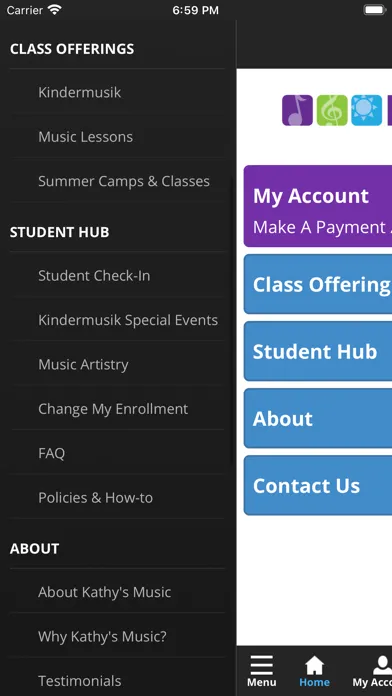392x696 pixels.
Task: Click the purple music note logo tile
Action: (297, 110)
